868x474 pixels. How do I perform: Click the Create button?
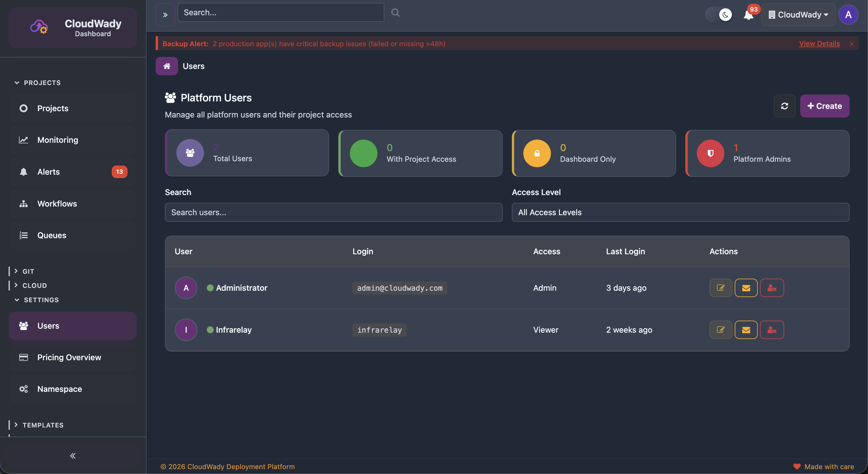[825, 106]
